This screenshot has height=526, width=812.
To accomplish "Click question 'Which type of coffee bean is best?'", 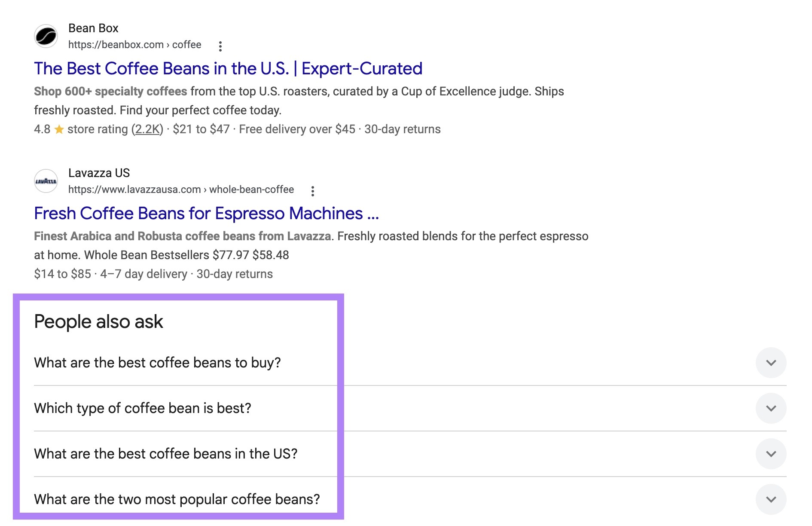I will tap(143, 408).
